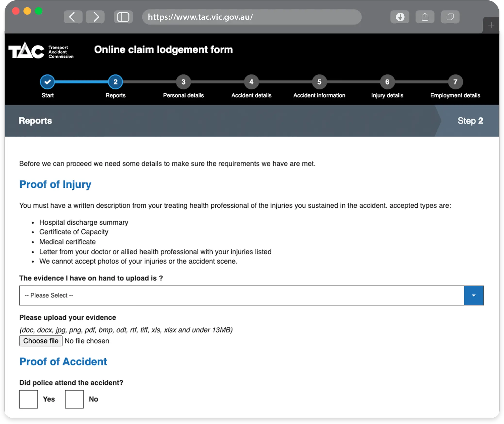Click the completed Start step indicator
The image size is (504, 424).
47,82
